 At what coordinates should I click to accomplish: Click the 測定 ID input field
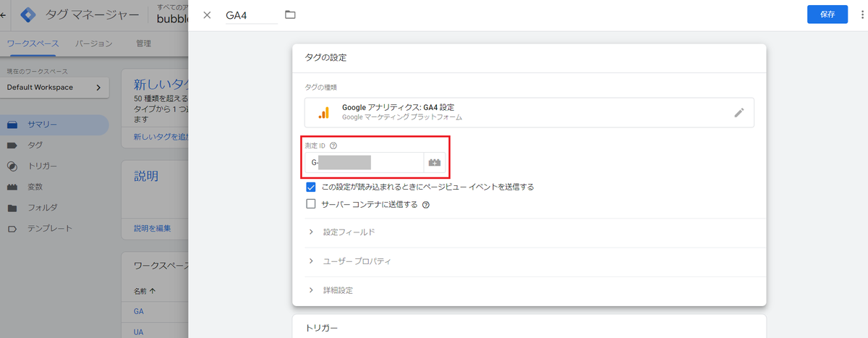(364, 162)
